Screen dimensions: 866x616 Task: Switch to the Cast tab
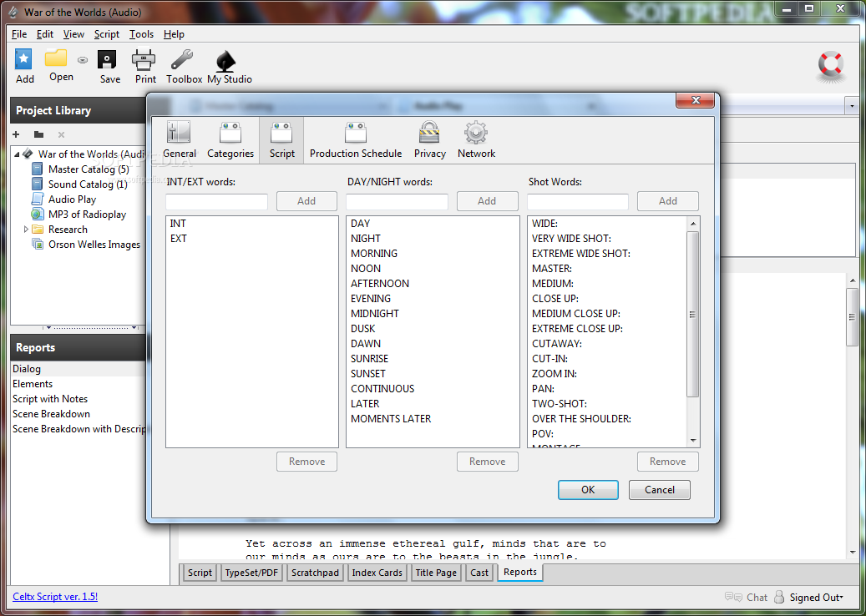pos(479,573)
